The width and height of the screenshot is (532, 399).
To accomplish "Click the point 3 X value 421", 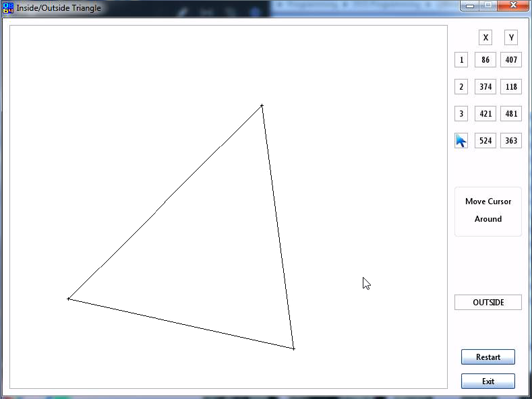I will click(485, 114).
